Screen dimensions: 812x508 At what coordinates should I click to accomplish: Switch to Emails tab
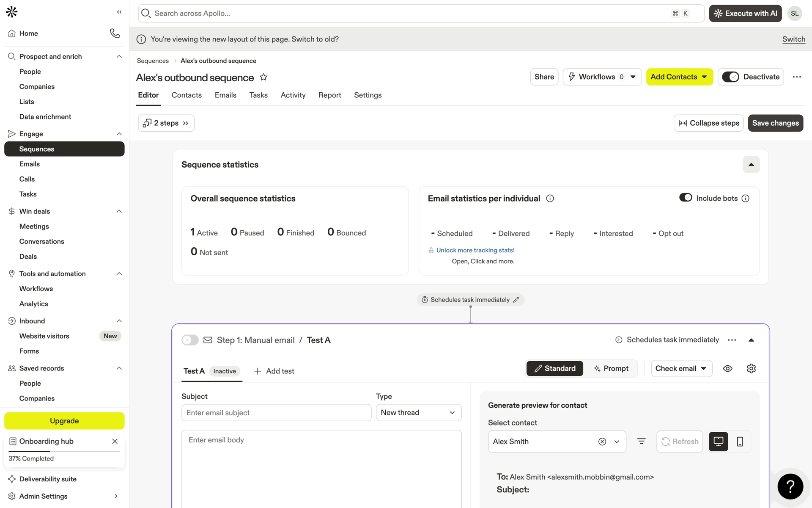click(x=225, y=95)
